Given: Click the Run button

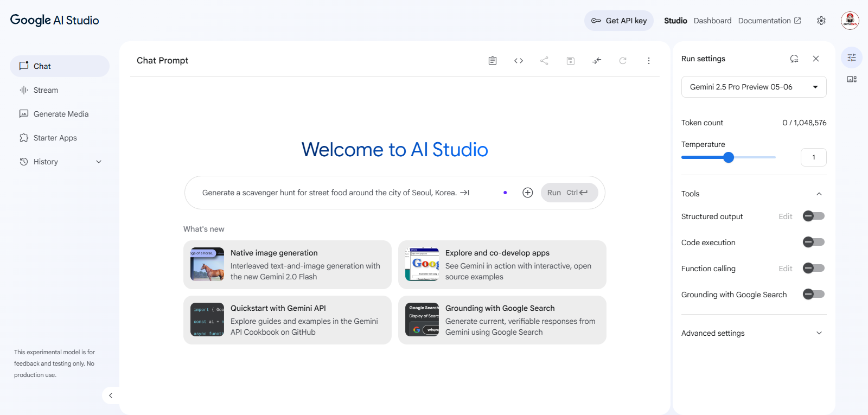Looking at the screenshot, I should [570, 193].
